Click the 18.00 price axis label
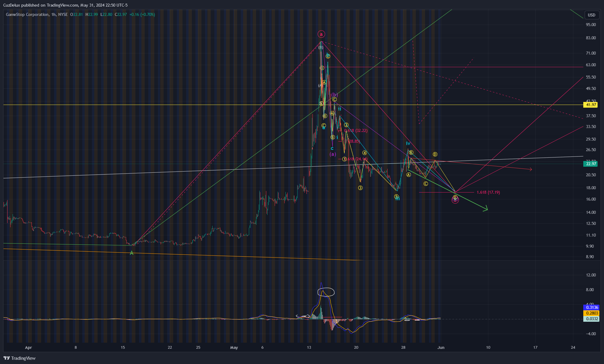 [x=591, y=188]
